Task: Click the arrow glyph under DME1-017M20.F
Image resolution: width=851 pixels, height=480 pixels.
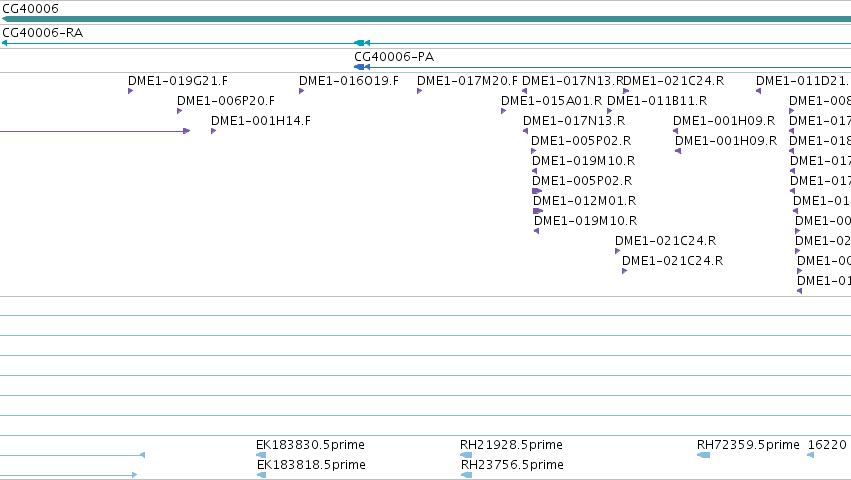Action: click(419, 91)
